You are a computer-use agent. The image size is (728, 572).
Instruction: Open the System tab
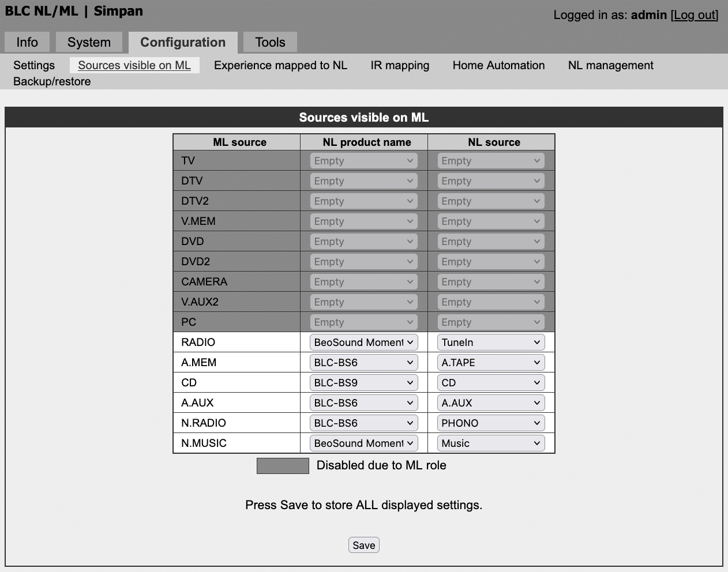(89, 42)
